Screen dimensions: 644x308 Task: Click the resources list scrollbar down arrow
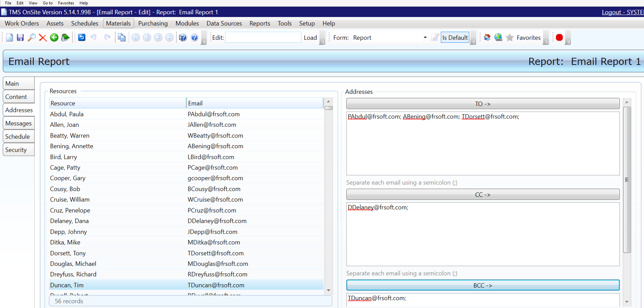(x=329, y=290)
